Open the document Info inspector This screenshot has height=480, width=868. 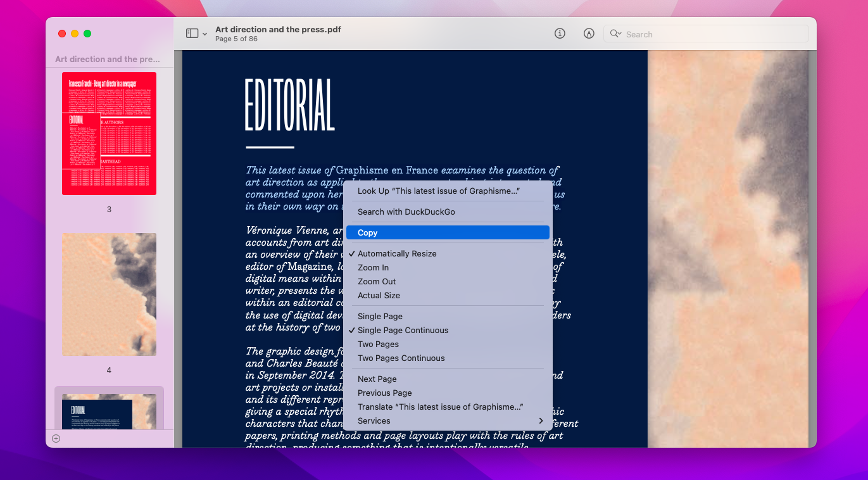[560, 33]
